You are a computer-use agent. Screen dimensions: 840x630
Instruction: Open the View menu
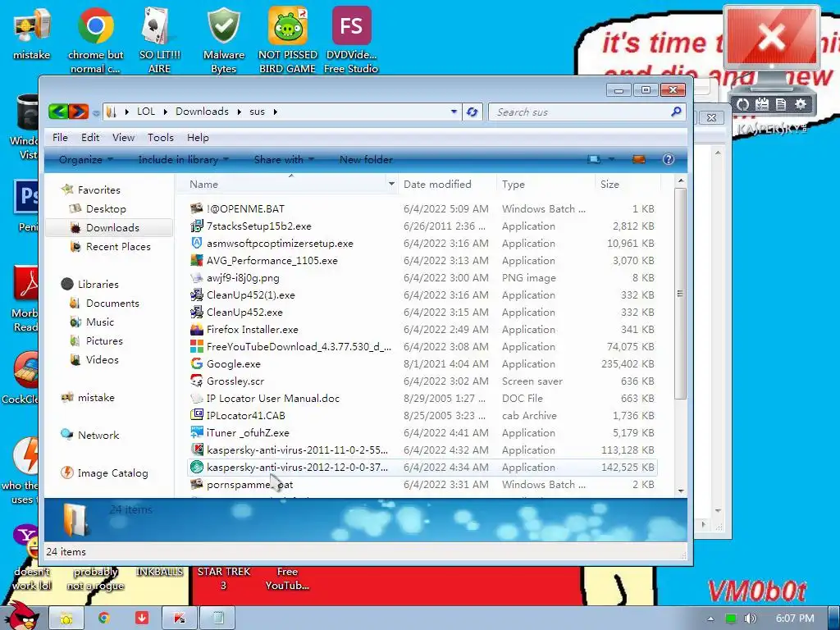point(123,138)
